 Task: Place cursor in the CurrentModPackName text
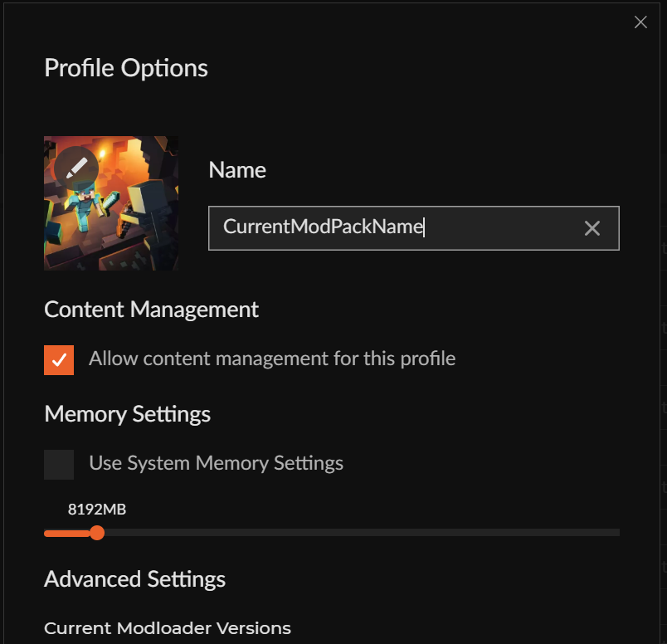click(324, 227)
